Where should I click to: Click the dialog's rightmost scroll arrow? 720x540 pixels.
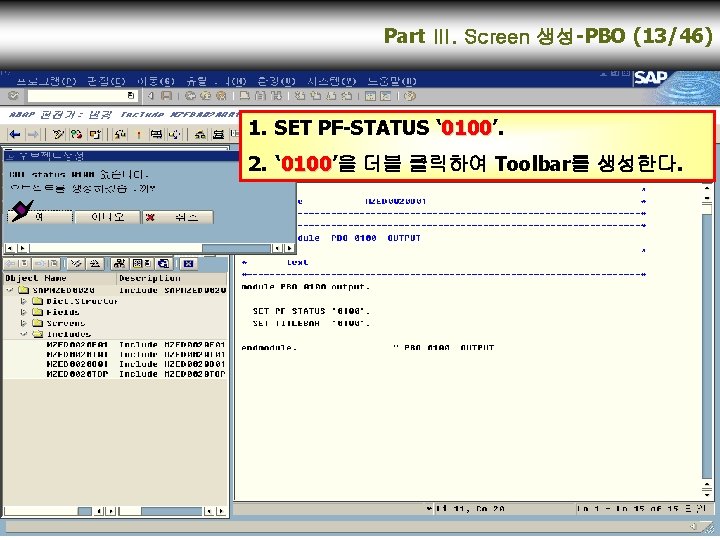pyautogui.click(x=289, y=248)
